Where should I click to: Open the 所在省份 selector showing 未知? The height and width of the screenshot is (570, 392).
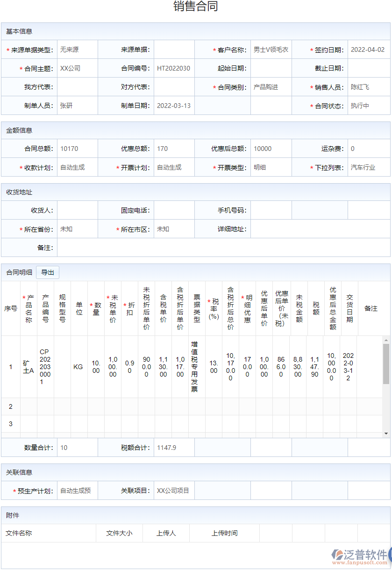pos(77,228)
